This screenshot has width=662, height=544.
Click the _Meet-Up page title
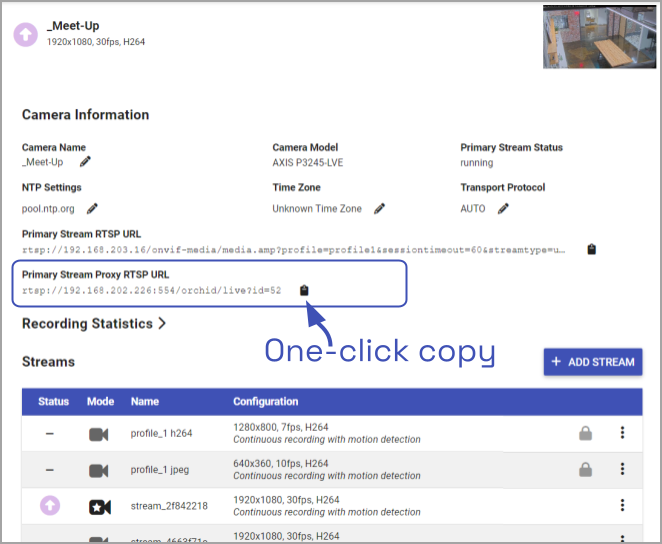[x=73, y=26]
